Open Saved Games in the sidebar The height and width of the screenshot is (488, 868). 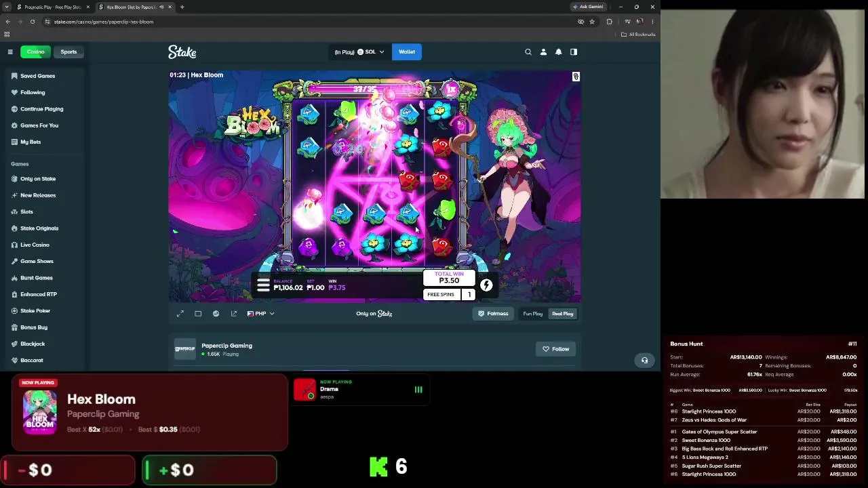coord(38,76)
